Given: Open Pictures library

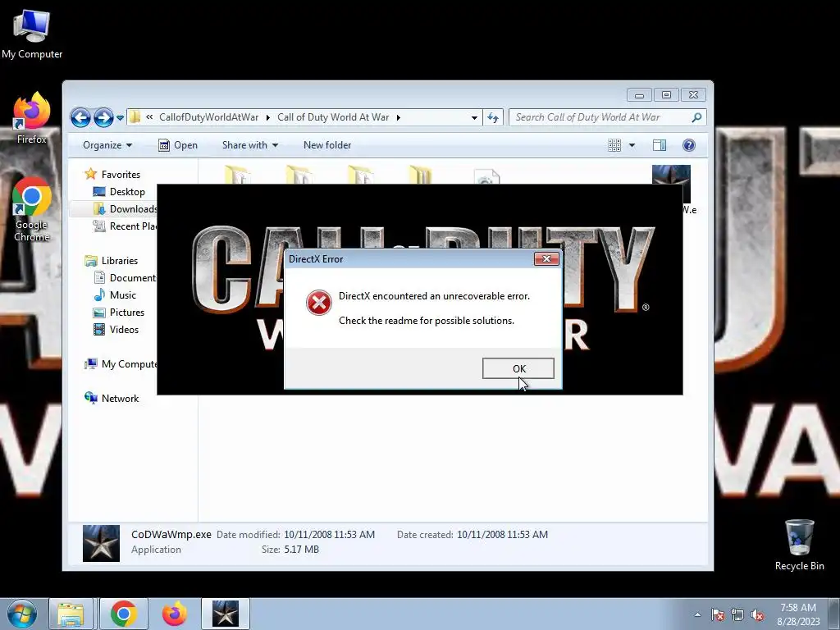Looking at the screenshot, I should point(118,313).
